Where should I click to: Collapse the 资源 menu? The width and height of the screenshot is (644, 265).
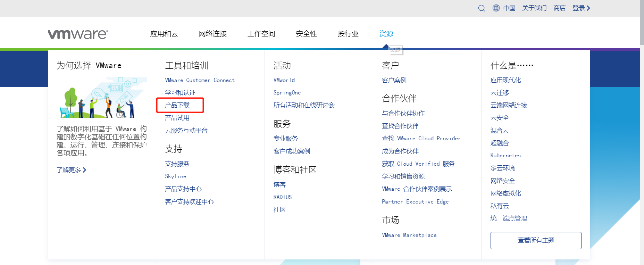386,34
